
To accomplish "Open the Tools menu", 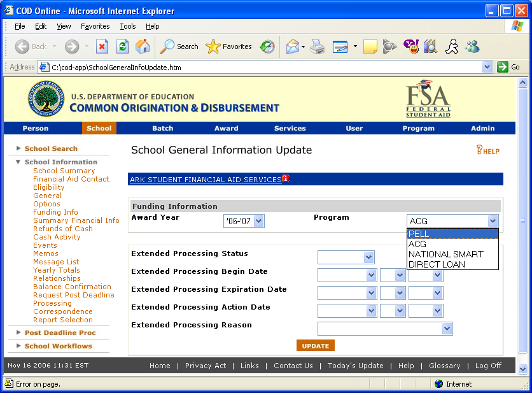I will [x=128, y=26].
